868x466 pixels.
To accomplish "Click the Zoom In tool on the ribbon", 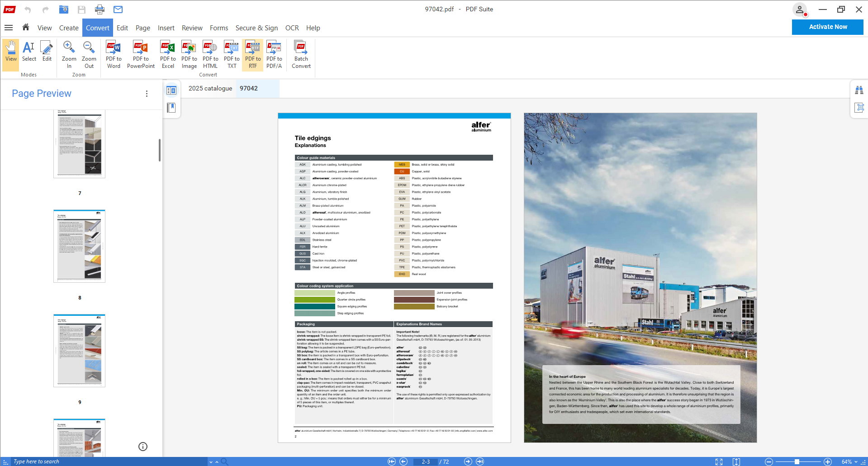I will pyautogui.click(x=69, y=54).
